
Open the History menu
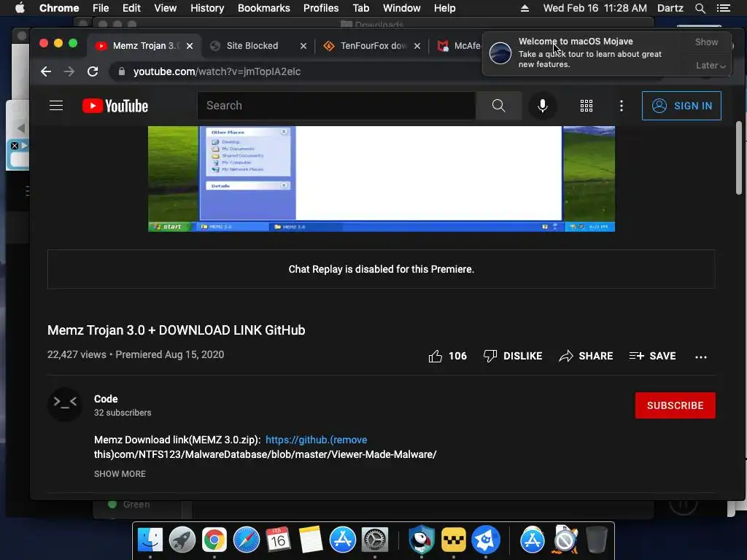(x=207, y=8)
